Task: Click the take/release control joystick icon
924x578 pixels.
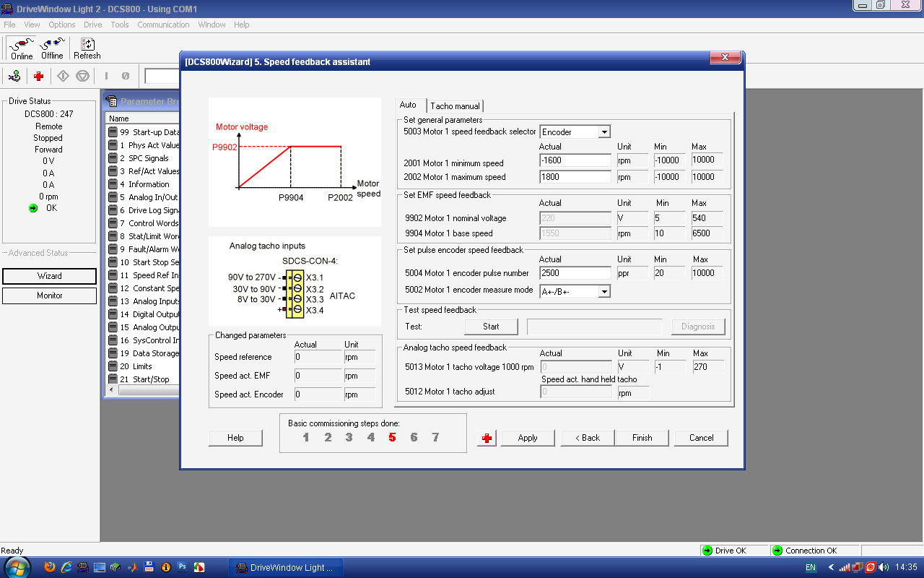Action: pos(14,76)
